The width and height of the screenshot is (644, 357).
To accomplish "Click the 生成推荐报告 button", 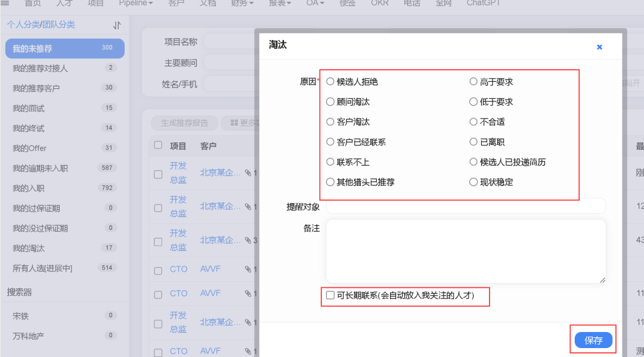I will 184,123.
